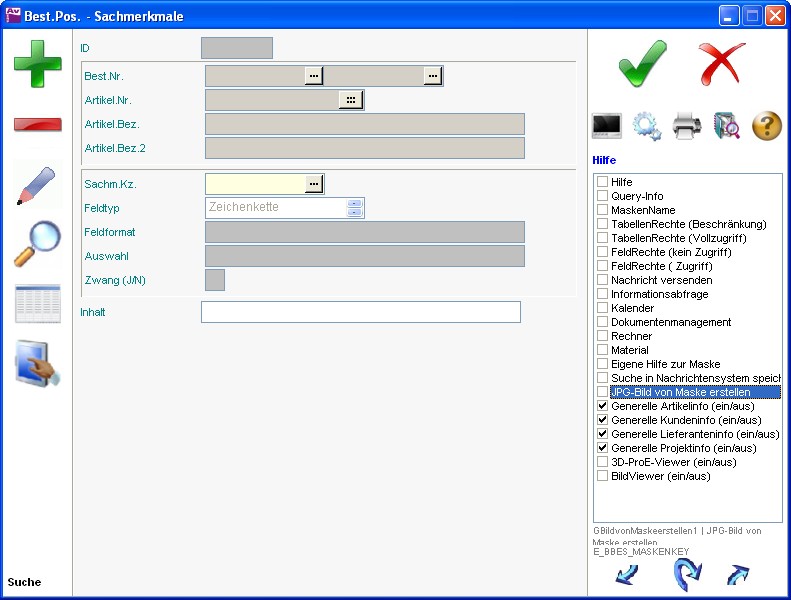
Task: Open the Sachm.Kz. lookup ellipsis button
Action: pyautogui.click(x=314, y=184)
